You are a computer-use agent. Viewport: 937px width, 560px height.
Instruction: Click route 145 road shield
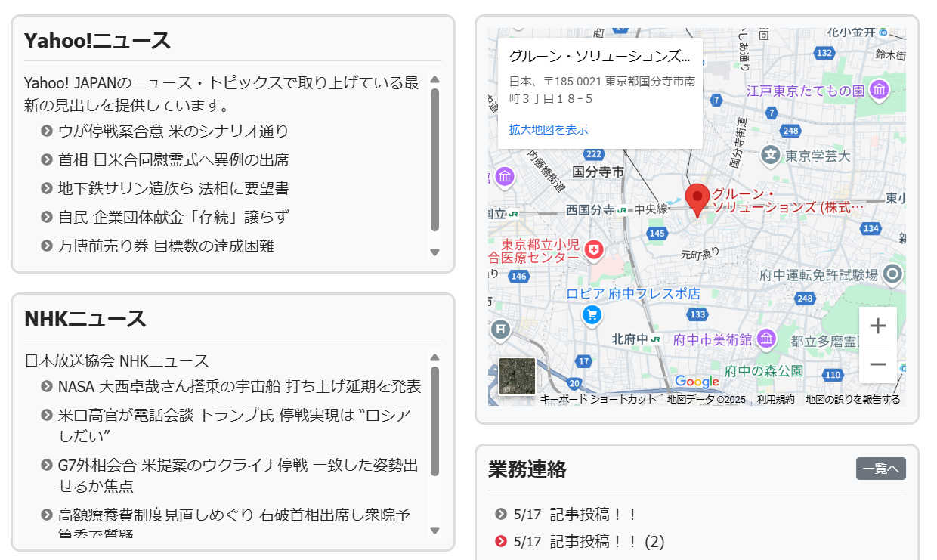tap(657, 234)
